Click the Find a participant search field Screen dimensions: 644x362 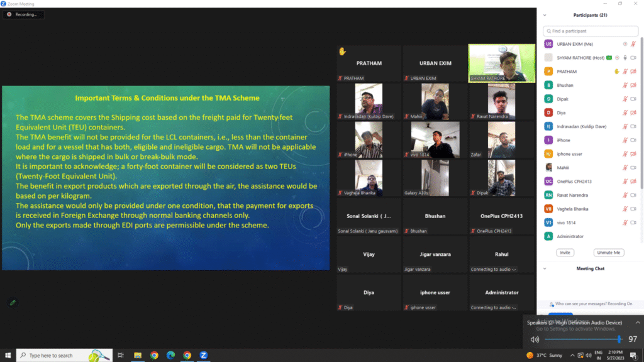(590, 31)
